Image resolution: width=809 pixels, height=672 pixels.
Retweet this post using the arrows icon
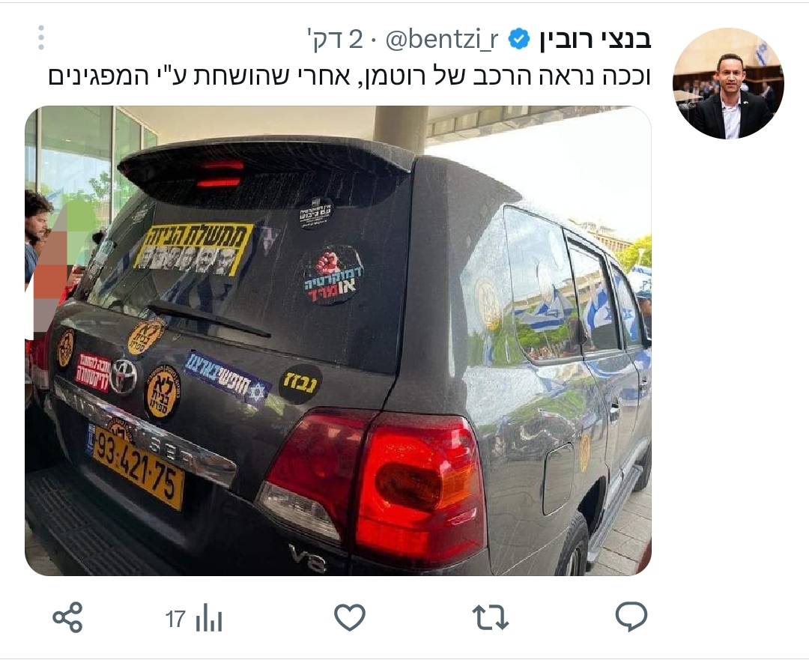[490, 617]
